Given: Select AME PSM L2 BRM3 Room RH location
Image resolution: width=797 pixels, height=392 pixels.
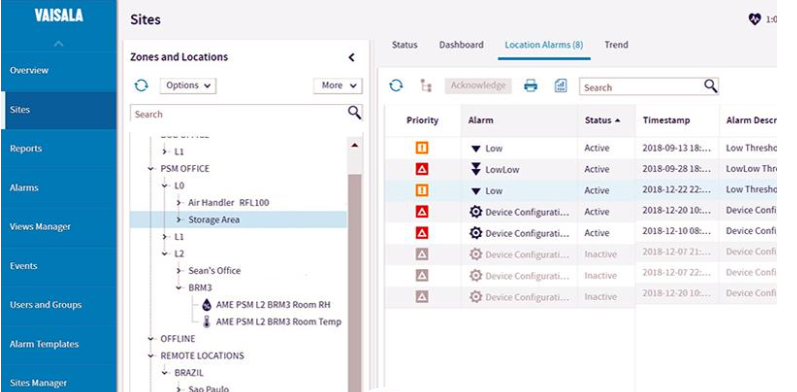Looking at the screenshot, I should tap(273, 305).
